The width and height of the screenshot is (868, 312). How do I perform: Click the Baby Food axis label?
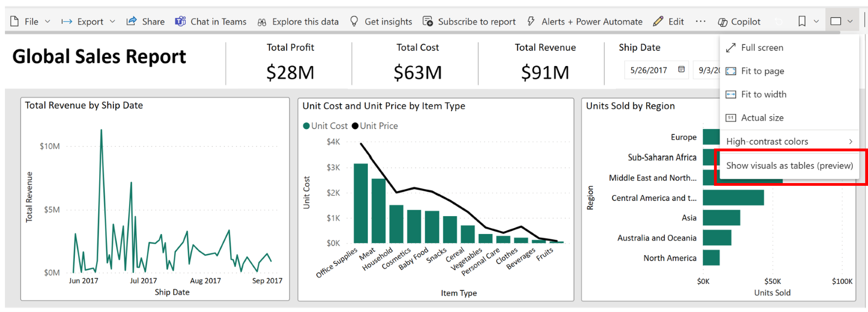413,258
